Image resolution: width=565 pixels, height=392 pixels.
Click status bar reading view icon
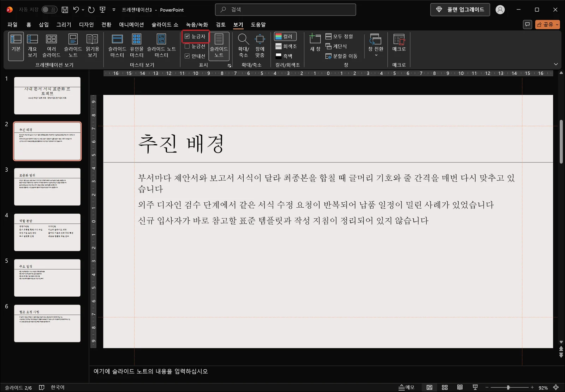pyautogui.click(x=460, y=387)
